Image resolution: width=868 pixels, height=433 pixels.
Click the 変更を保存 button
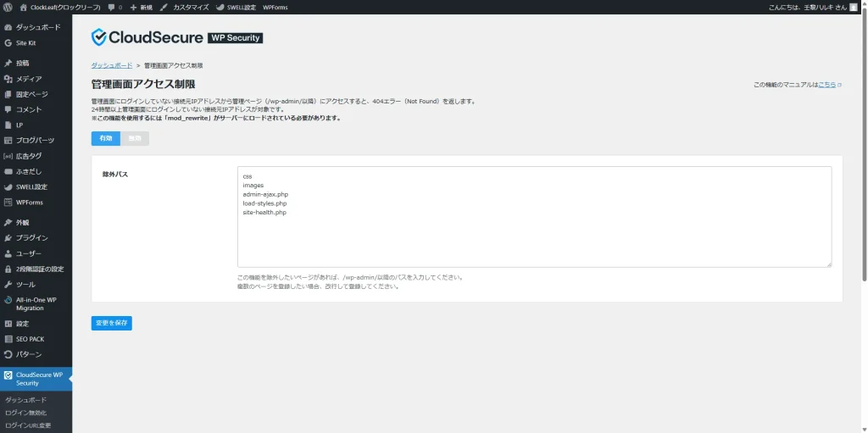click(x=112, y=323)
